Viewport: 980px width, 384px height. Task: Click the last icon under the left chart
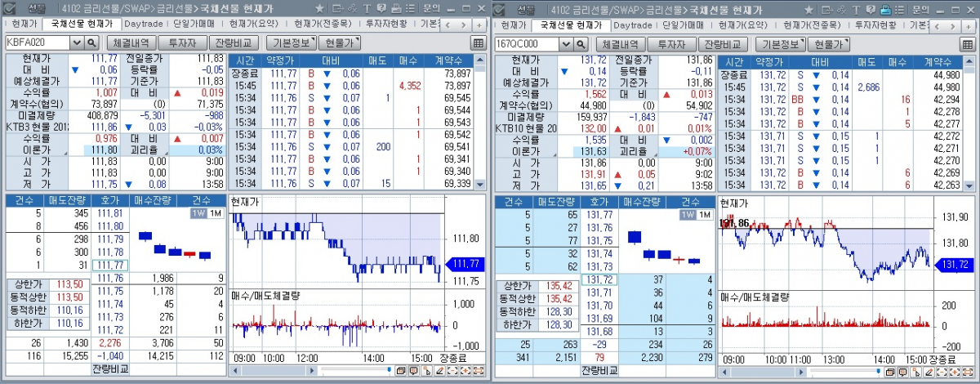[478, 371]
